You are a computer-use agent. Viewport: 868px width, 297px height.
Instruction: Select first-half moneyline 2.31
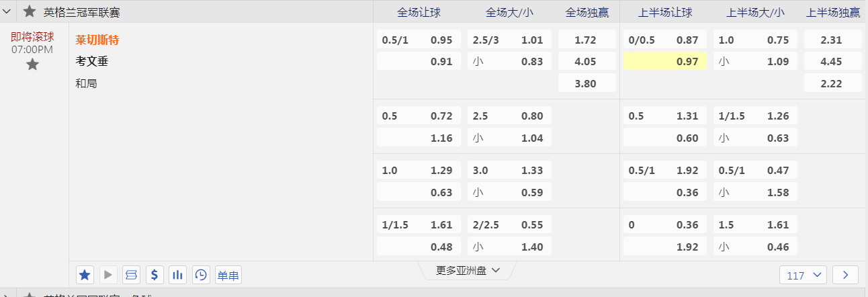point(833,40)
